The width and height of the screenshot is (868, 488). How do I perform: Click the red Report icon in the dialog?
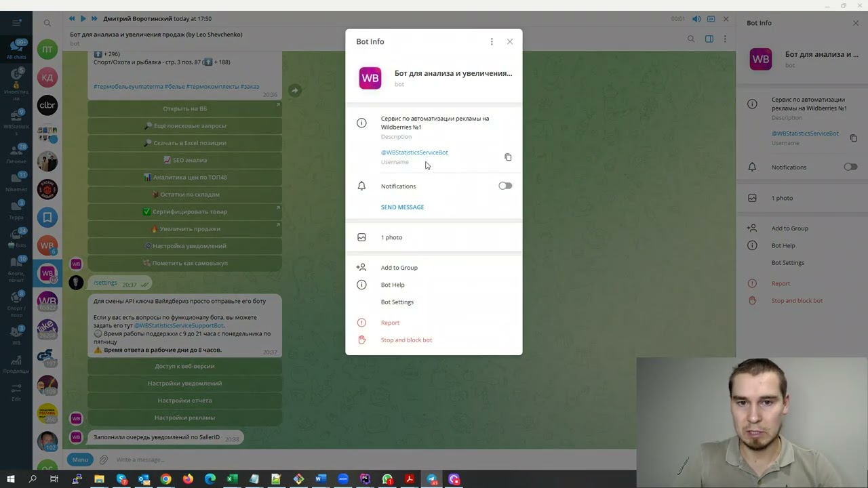click(x=361, y=323)
